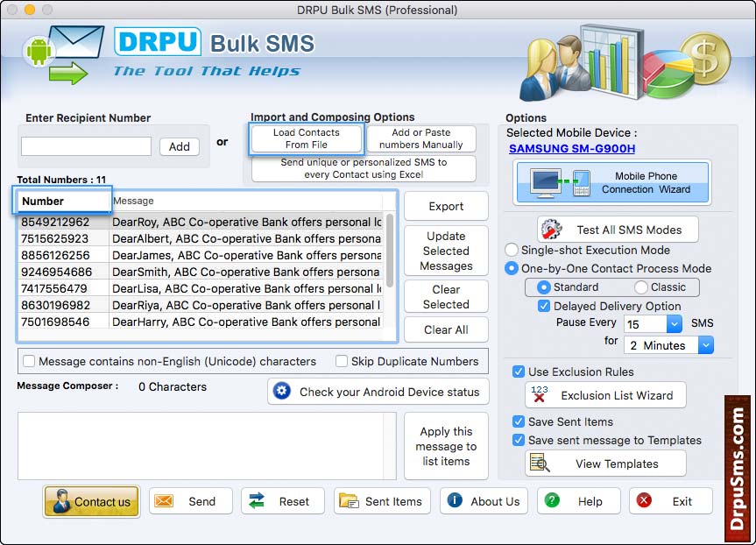Click the yellow minimize window button
This screenshot has height=545, width=756.
(30, 9)
